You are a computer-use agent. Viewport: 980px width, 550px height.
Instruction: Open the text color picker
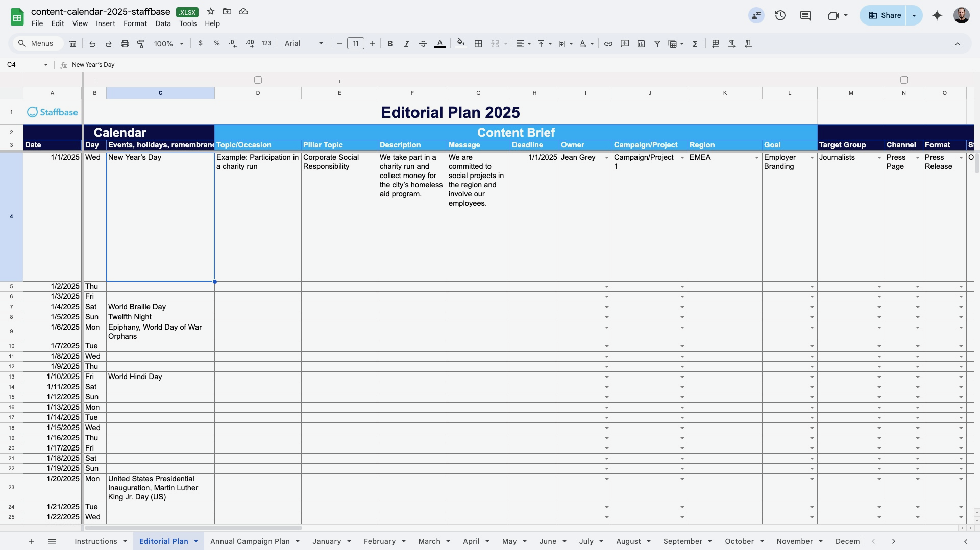click(x=440, y=44)
